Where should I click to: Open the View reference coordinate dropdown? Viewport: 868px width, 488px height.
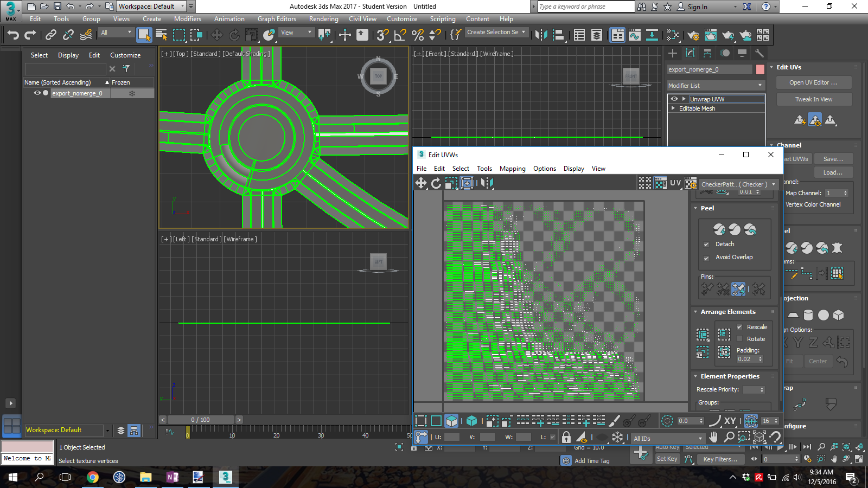(x=296, y=33)
